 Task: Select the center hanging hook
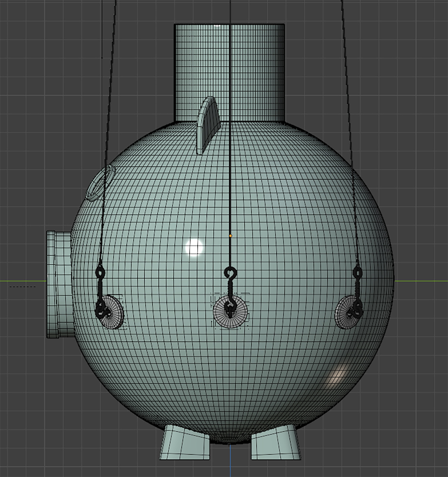(230, 293)
